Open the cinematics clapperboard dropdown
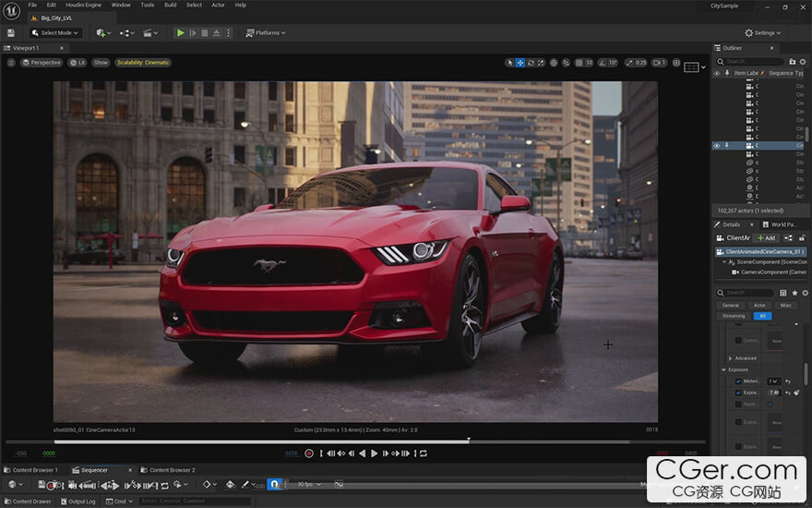812x508 pixels. click(150, 32)
